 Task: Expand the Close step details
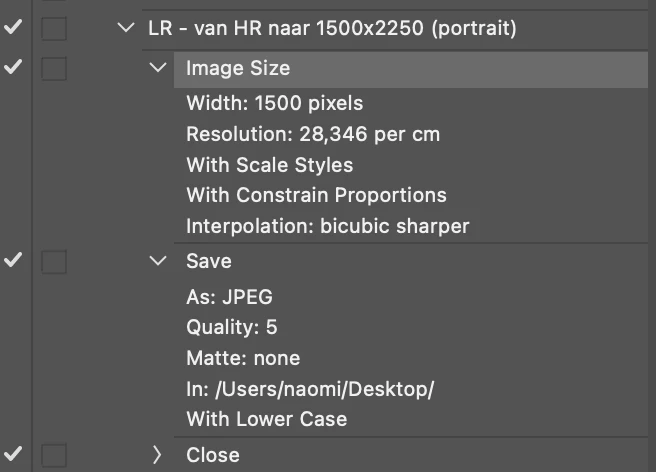pos(157,455)
